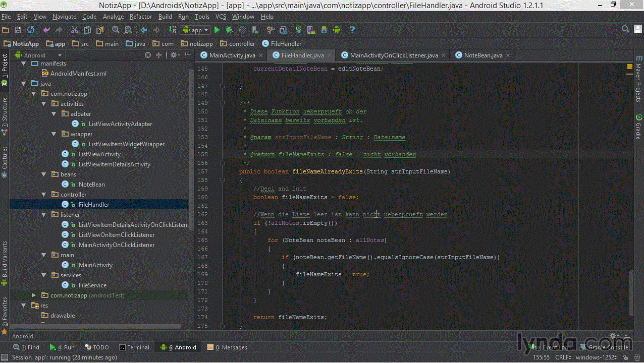Click the Debug app bug icon
644x363 pixels.
click(x=229, y=30)
